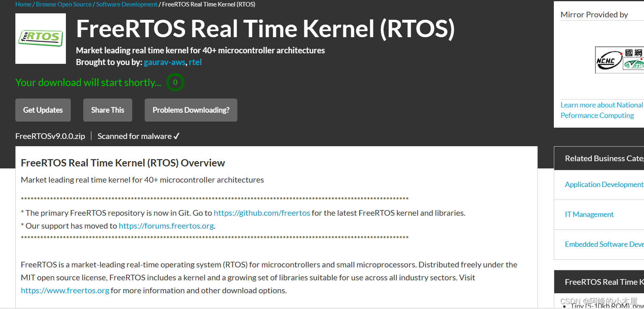Open gaurav-aws author profile link
644x309 pixels.
165,62
